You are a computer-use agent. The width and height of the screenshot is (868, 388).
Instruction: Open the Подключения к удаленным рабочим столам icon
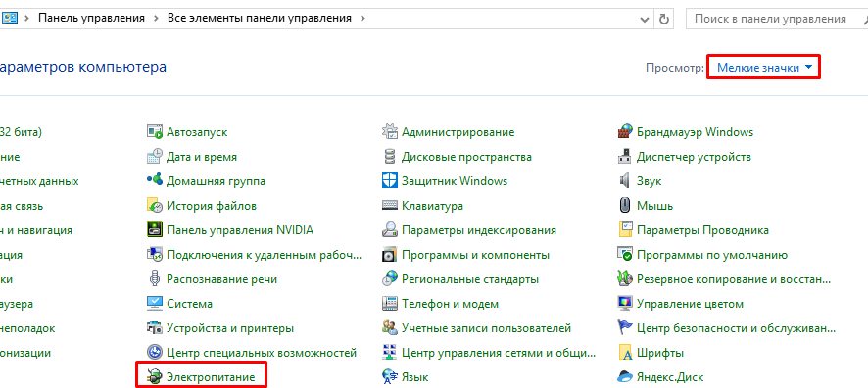(155, 255)
